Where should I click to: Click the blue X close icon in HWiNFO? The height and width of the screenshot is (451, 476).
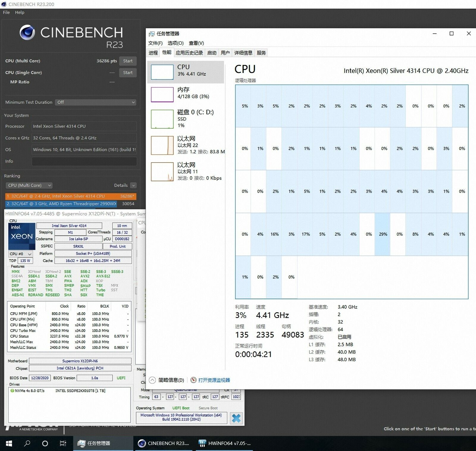coord(236,418)
